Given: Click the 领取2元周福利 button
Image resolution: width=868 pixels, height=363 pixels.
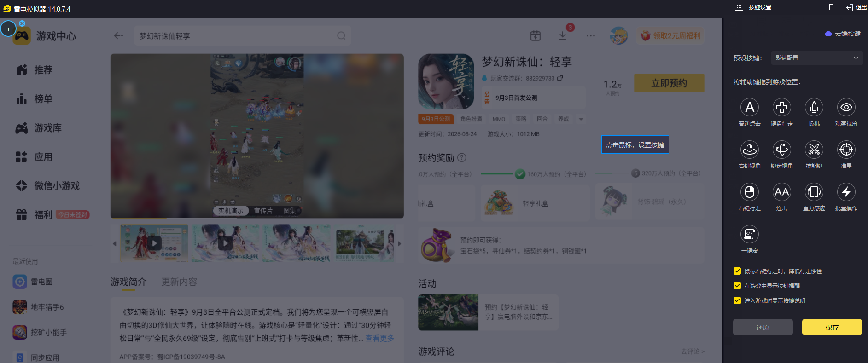Looking at the screenshot, I should pos(671,35).
